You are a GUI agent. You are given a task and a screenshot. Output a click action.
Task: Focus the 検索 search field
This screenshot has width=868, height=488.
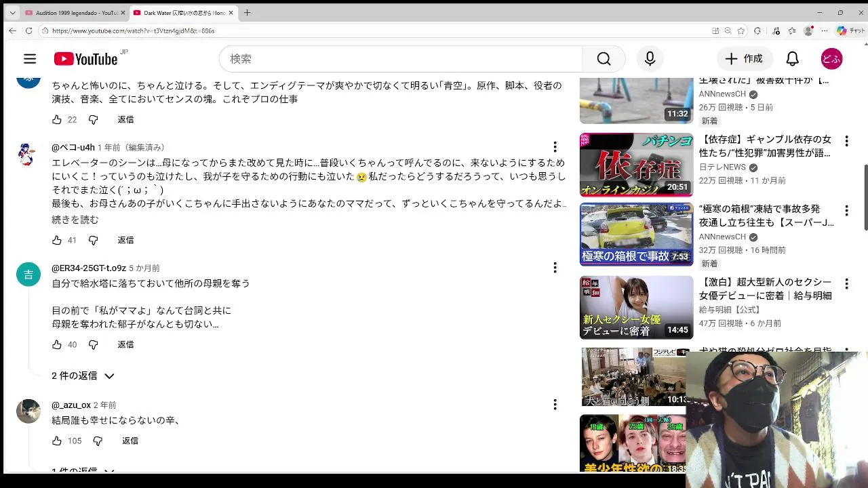click(400, 59)
